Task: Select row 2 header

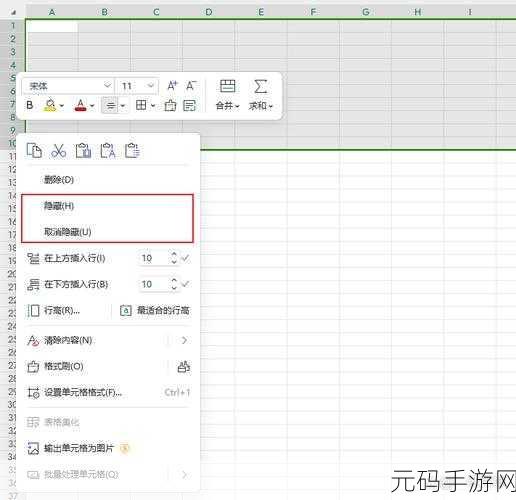Action: tap(13, 39)
